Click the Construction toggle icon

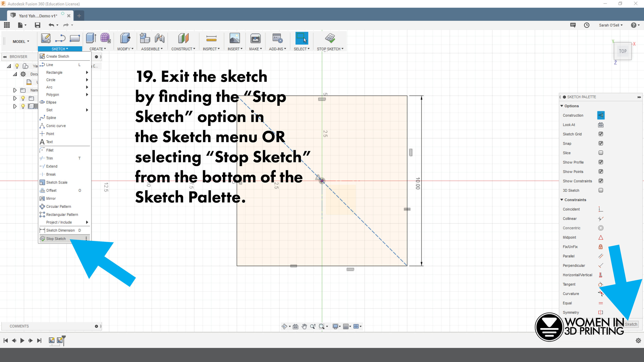600,115
